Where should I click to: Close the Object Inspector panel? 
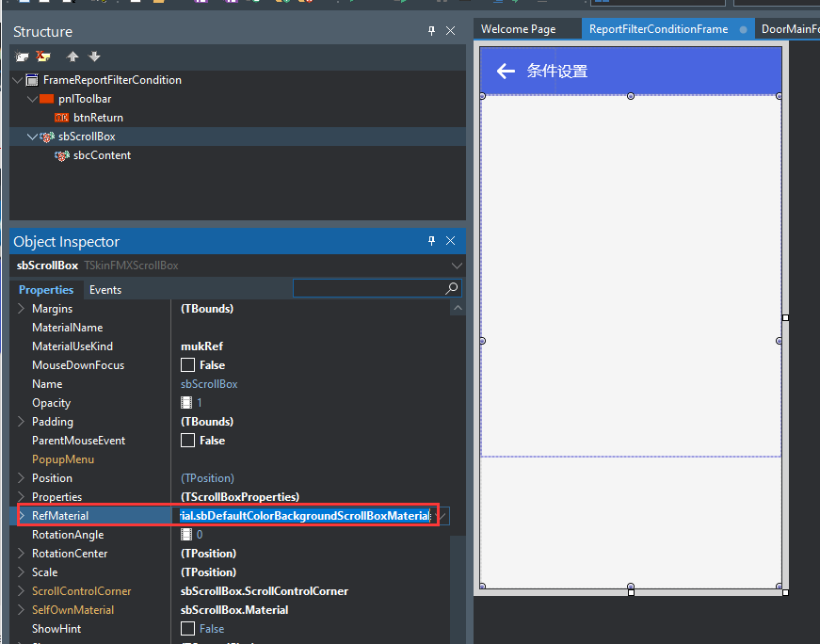click(450, 241)
